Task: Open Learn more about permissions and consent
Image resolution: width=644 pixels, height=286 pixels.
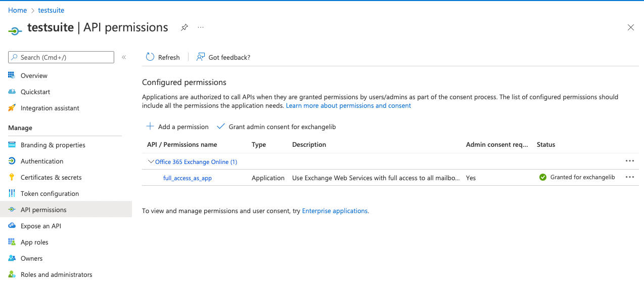Action: (x=348, y=106)
